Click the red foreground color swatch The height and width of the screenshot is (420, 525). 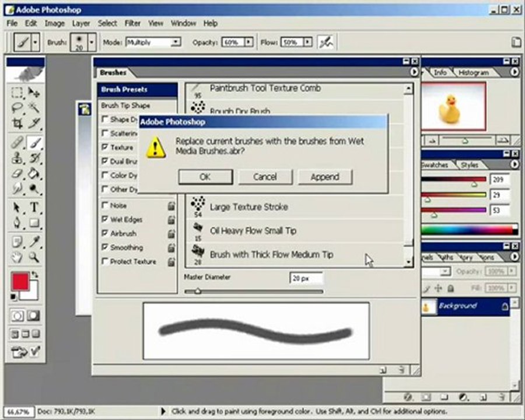point(20,281)
